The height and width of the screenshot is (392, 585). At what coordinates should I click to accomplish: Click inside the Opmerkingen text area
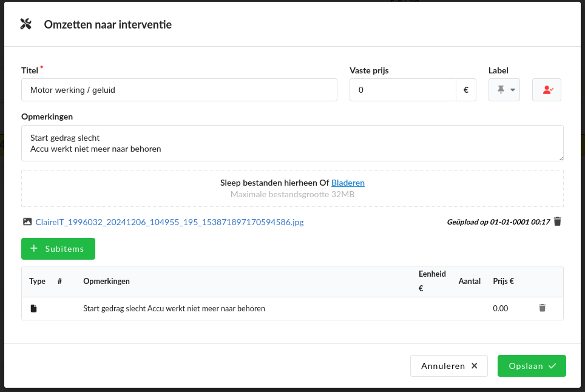291,143
